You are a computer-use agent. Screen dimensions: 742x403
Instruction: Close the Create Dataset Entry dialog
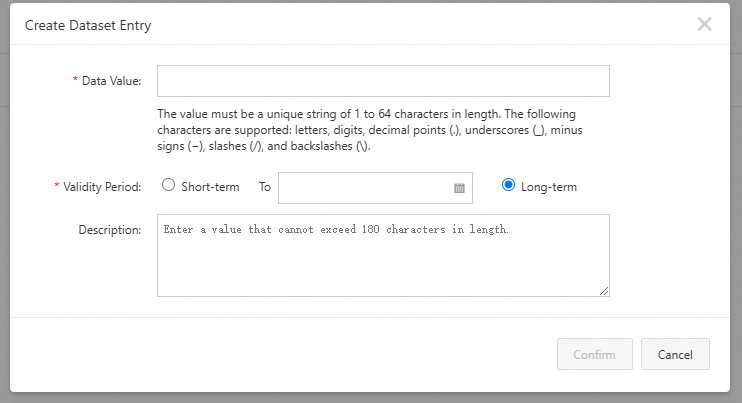pos(704,24)
